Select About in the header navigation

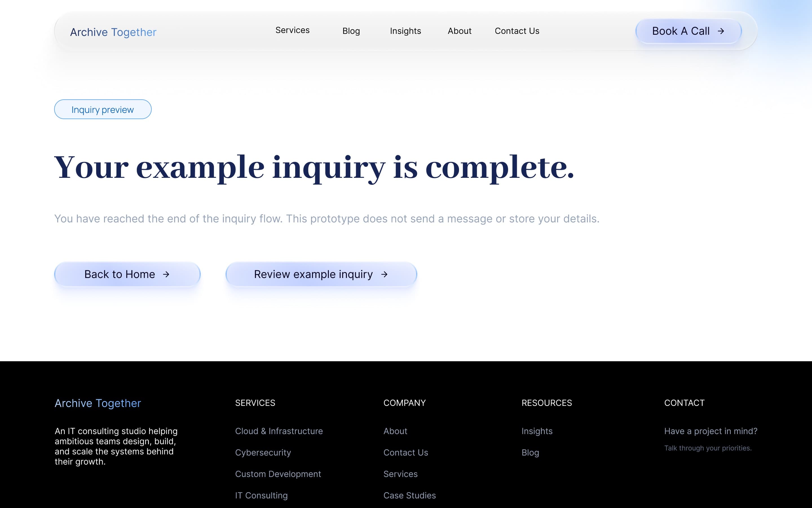[x=459, y=31]
